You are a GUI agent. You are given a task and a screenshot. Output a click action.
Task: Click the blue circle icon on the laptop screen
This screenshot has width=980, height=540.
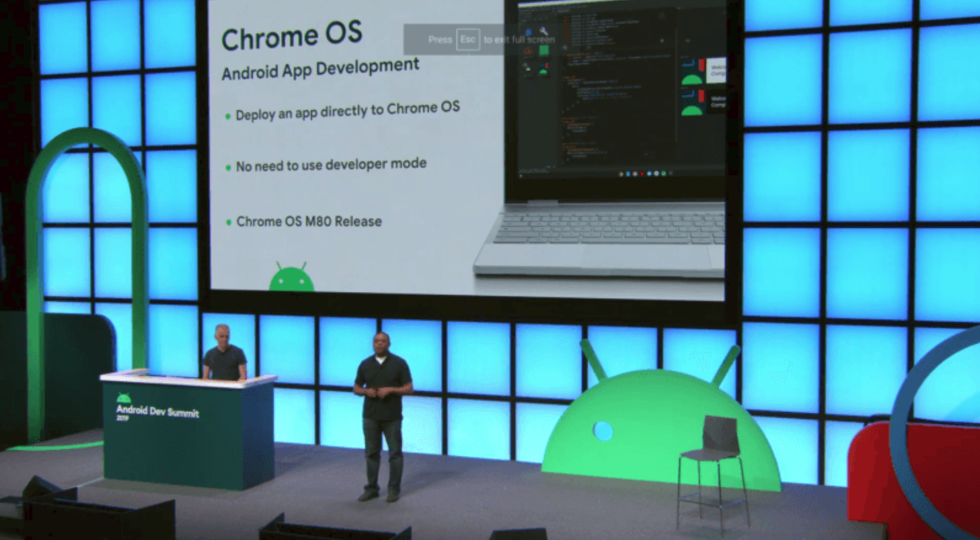click(529, 33)
